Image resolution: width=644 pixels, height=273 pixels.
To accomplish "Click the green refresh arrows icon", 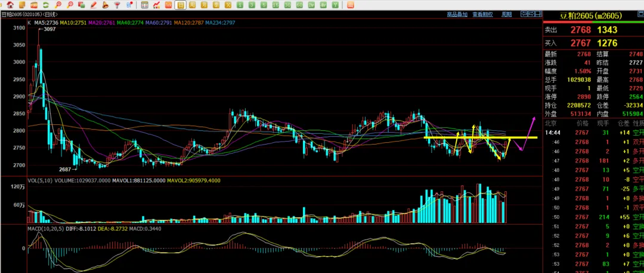I will click(x=46, y=5).
